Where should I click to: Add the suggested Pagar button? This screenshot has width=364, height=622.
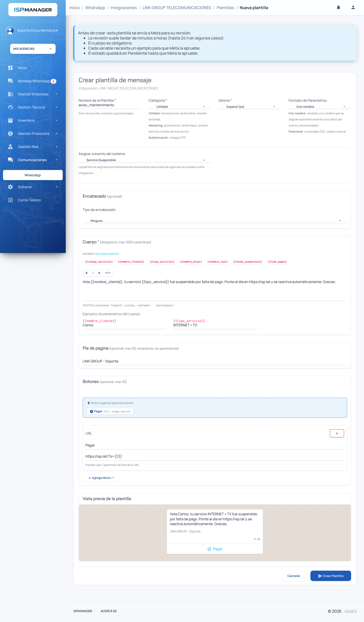pyautogui.click(x=110, y=411)
